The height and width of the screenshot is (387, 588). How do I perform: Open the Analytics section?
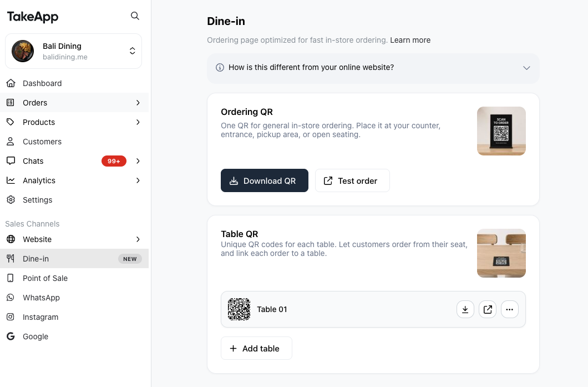(x=74, y=180)
